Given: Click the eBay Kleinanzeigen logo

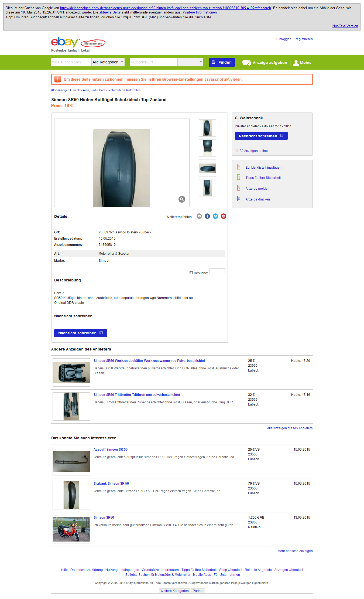Looking at the screenshot, I should 78,42.
